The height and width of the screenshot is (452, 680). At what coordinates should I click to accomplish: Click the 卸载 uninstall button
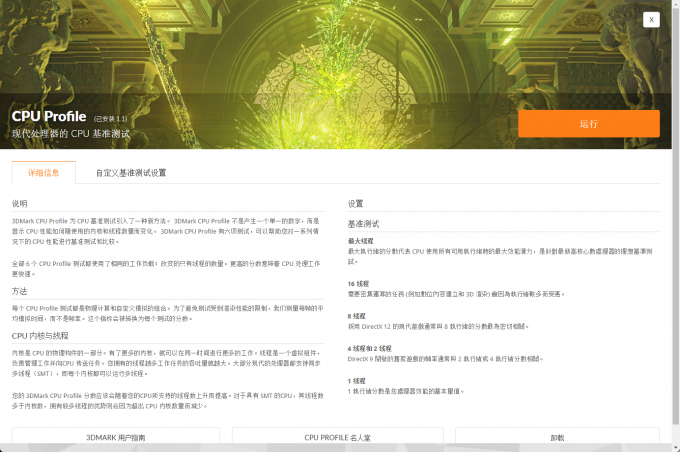557,436
